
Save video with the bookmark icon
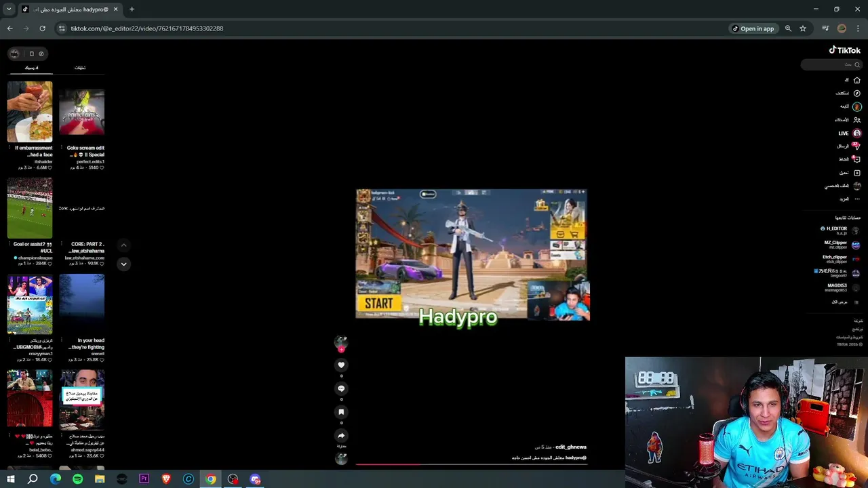(x=341, y=412)
